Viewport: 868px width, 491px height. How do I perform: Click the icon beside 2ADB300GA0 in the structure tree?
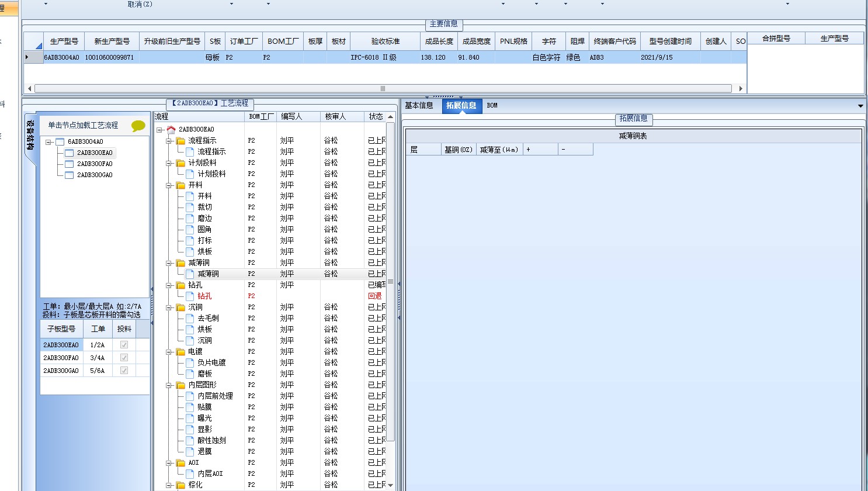pyautogui.click(x=69, y=175)
